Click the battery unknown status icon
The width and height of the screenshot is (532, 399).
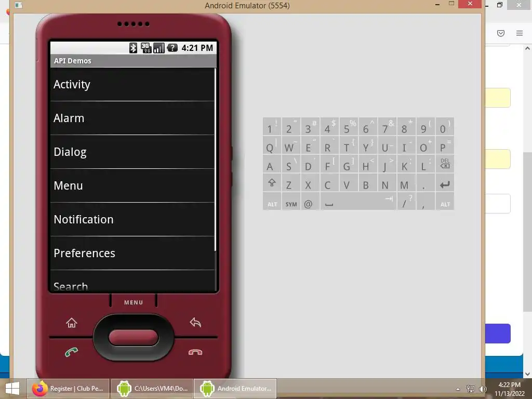pos(172,48)
